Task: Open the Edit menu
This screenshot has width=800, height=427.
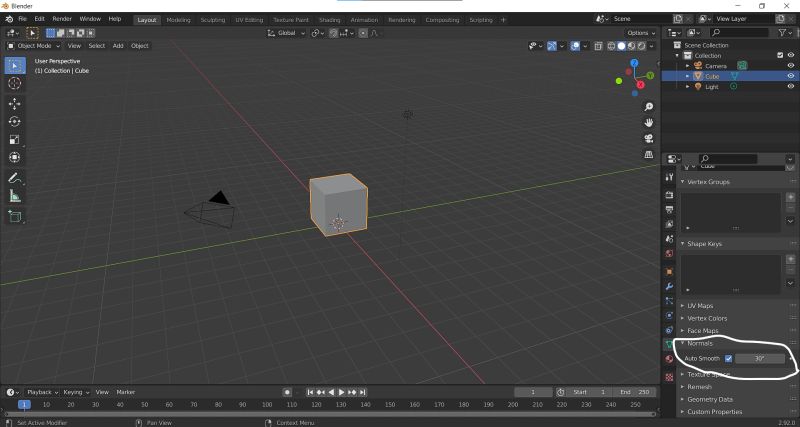Action: click(x=39, y=19)
